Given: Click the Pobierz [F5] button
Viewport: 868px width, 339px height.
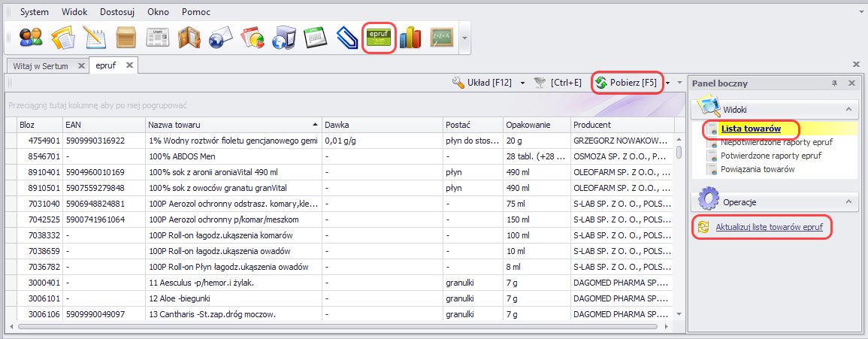Looking at the screenshot, I should (x=627, y=83).
